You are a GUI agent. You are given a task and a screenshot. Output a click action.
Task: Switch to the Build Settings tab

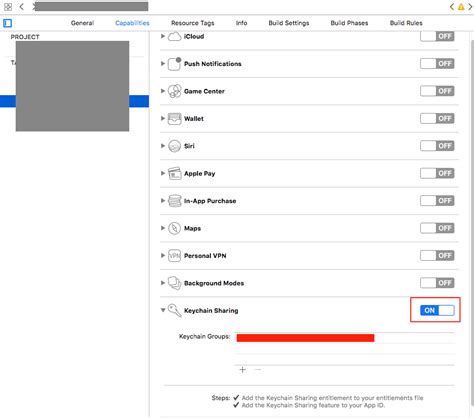coord(289,23)
